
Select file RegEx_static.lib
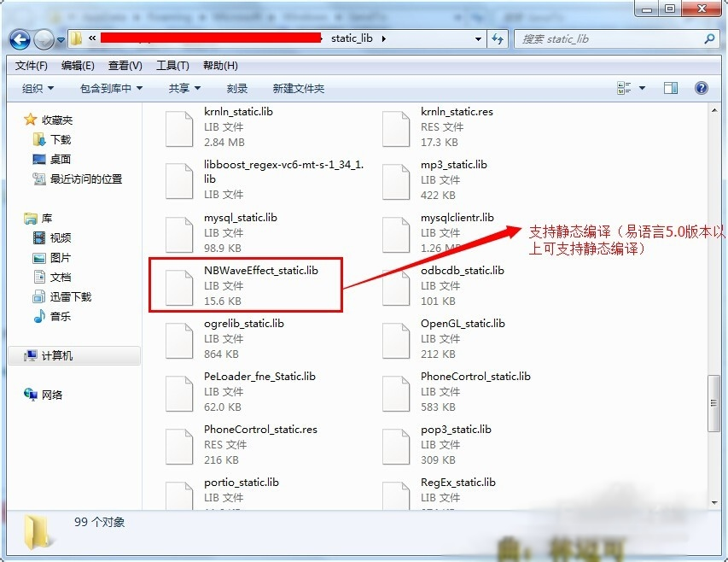click(457, 482)
